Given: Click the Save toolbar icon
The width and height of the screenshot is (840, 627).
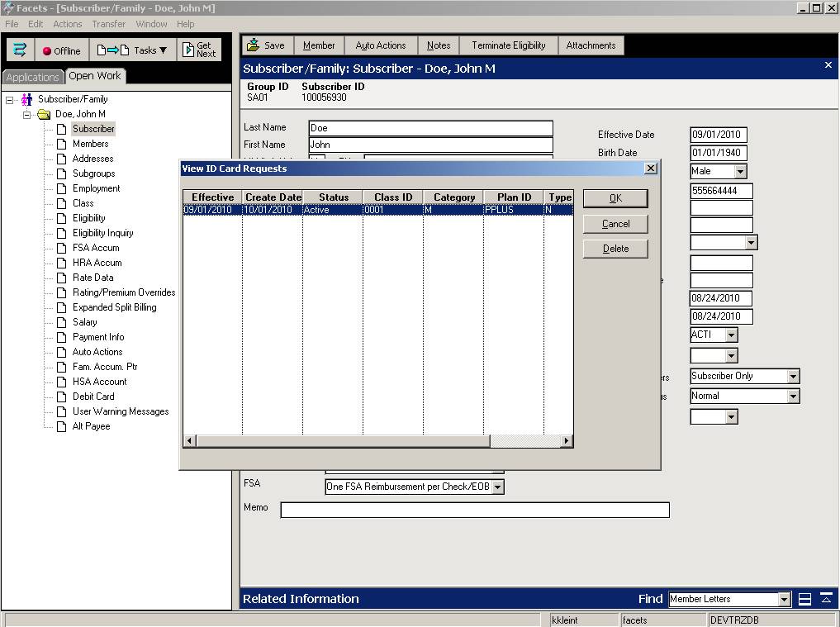Looking at the screenshot, I should click(254, 45).
